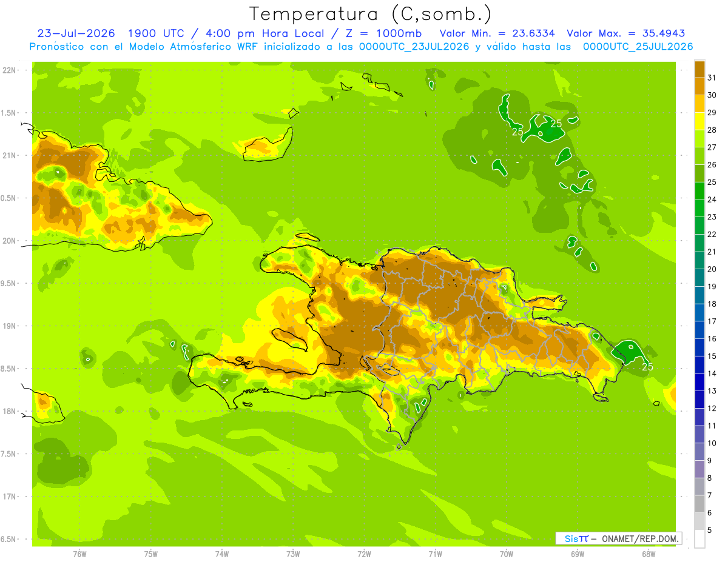The height and width of the screenshot is (562, 728).
Task: Click the '71W' longitude label
Action: pyautogui.click(x=435, y=554)
